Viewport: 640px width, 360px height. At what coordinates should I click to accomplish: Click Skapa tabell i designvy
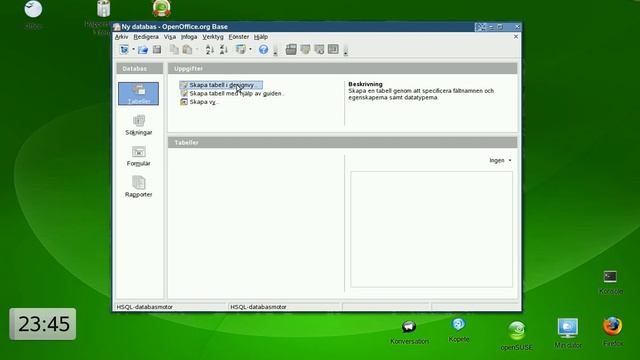pos(221,85)
